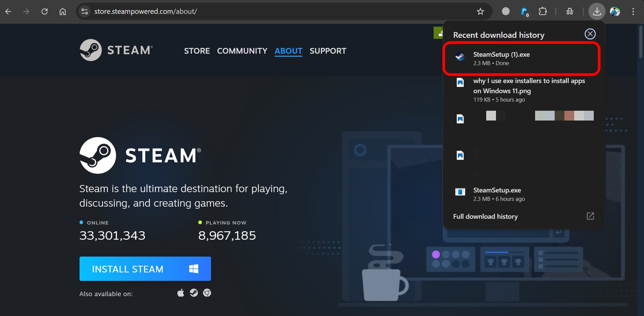Click the browser back arrow
Image resolution: width=644 pixels, height=316 pixels.
(x=8, y=11)
